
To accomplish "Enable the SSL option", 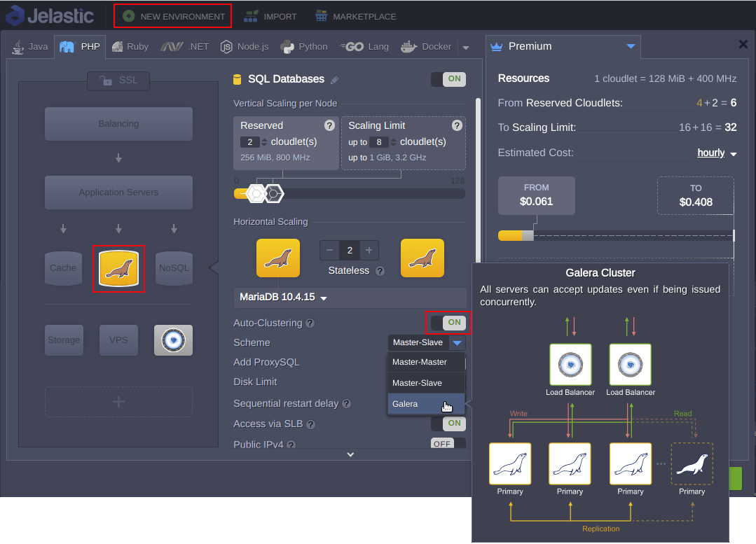I will (118, 81).
